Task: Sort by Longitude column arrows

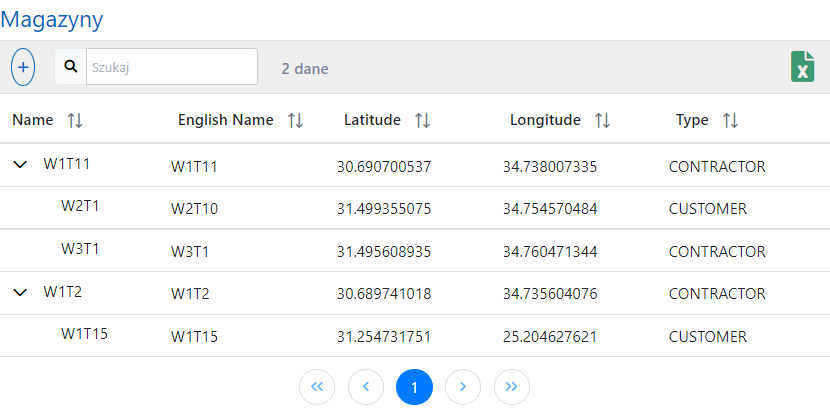Action: [602, 121]
